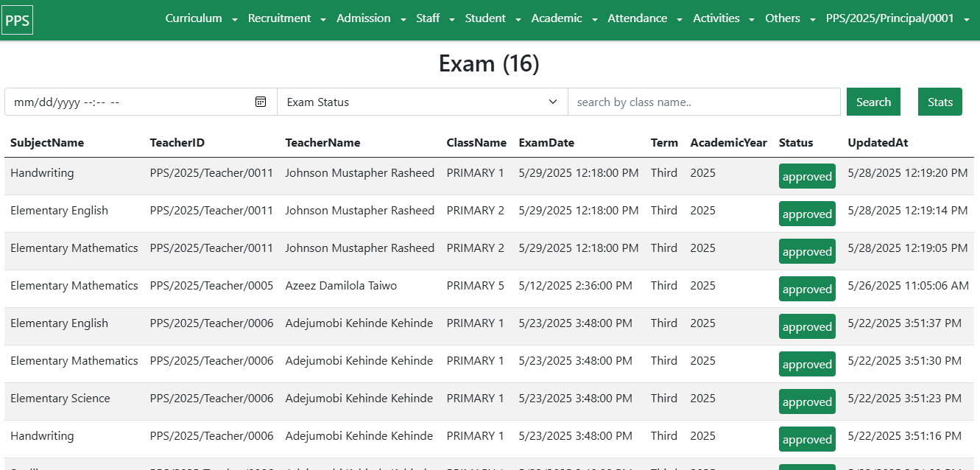Expand the Exam Status dropdown

(422, 102)
